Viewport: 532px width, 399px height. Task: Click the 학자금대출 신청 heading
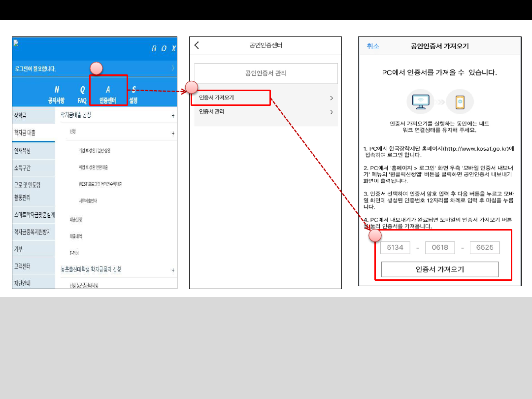coord(76,115)
